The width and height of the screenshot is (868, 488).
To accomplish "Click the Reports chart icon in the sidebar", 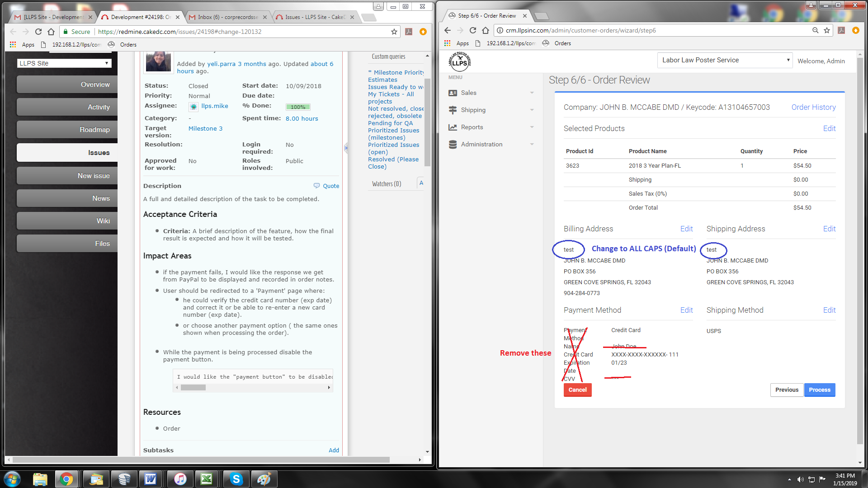I will (x=453, y=127).
